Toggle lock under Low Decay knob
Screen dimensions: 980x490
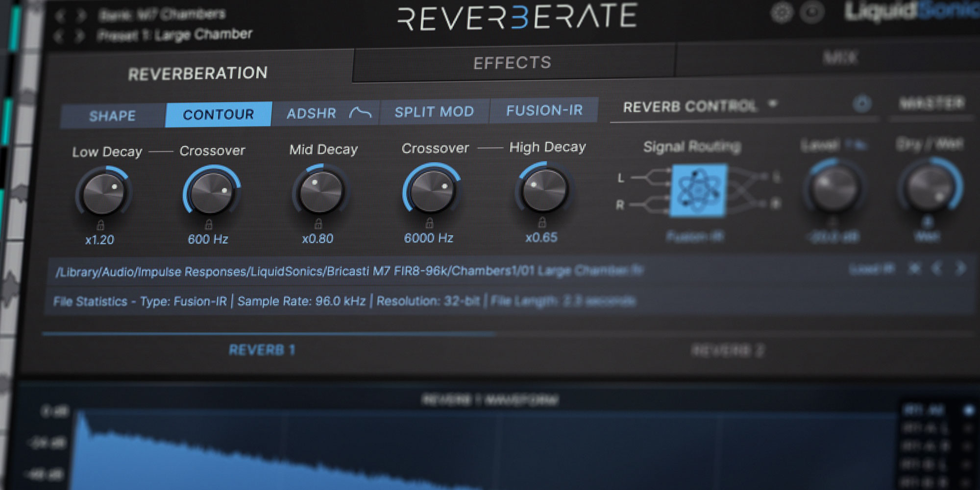pyautogui.click(x=100, y=225)
